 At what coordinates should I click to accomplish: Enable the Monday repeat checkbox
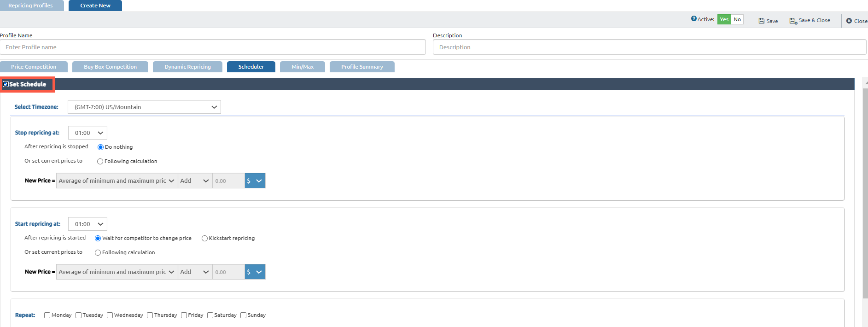coord(47,315)
